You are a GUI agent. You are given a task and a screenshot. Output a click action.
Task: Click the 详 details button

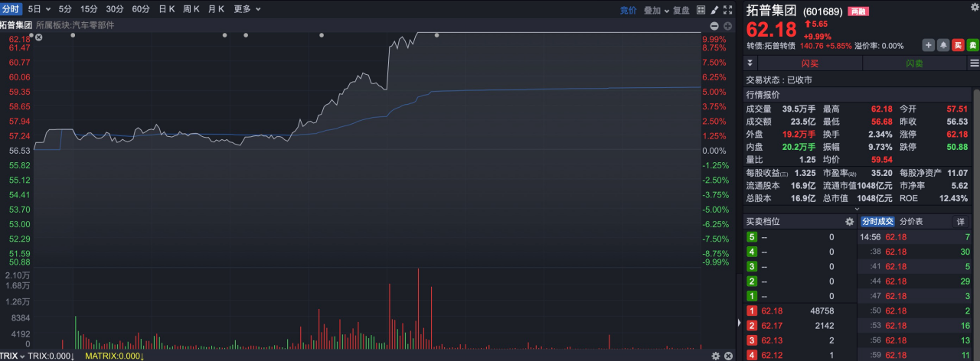click(961, 222)
